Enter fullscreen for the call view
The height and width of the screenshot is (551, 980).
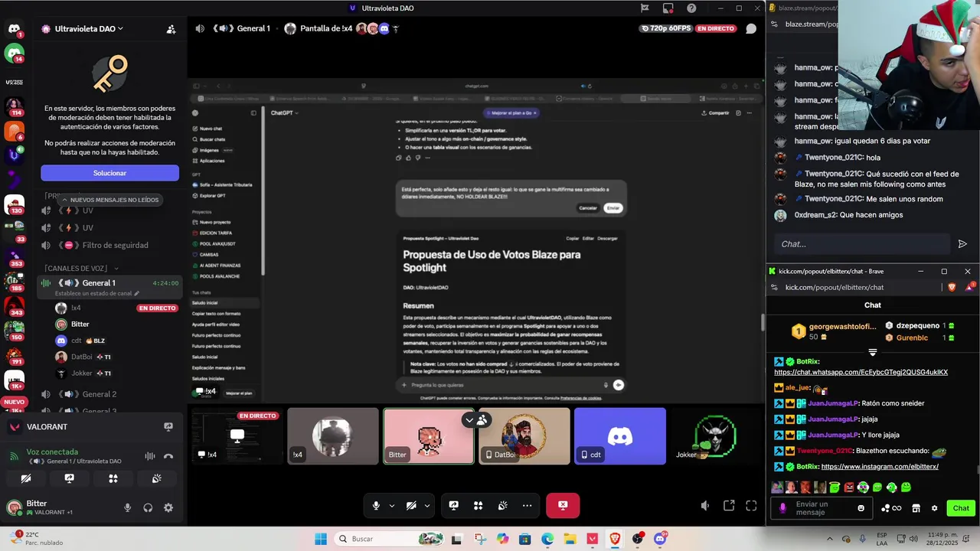pos(751,505)
